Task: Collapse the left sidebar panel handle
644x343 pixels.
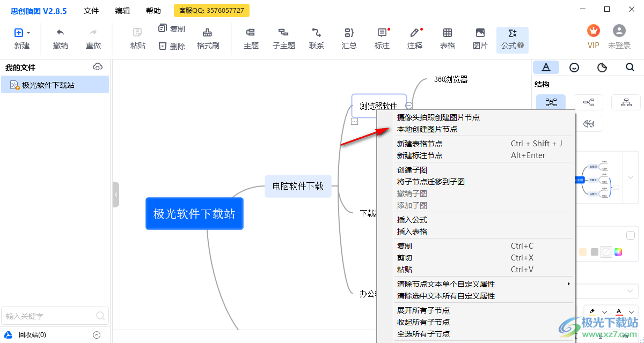Action: [116, 195]
